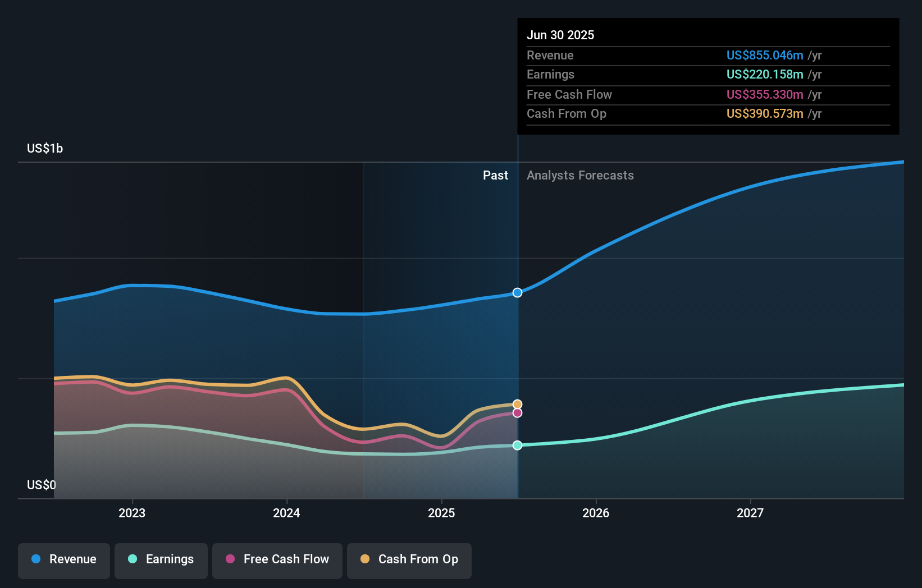The width and height of the screenshot is (922, 588).
Task: Click the 2026 x-axis label
Action: tap(596, 513)
